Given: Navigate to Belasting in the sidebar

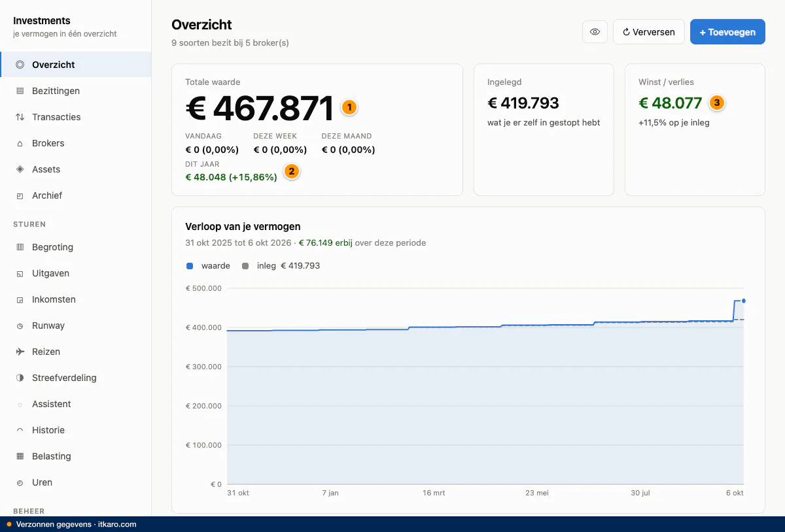Looking at the screenshot, I should [76, 456].
